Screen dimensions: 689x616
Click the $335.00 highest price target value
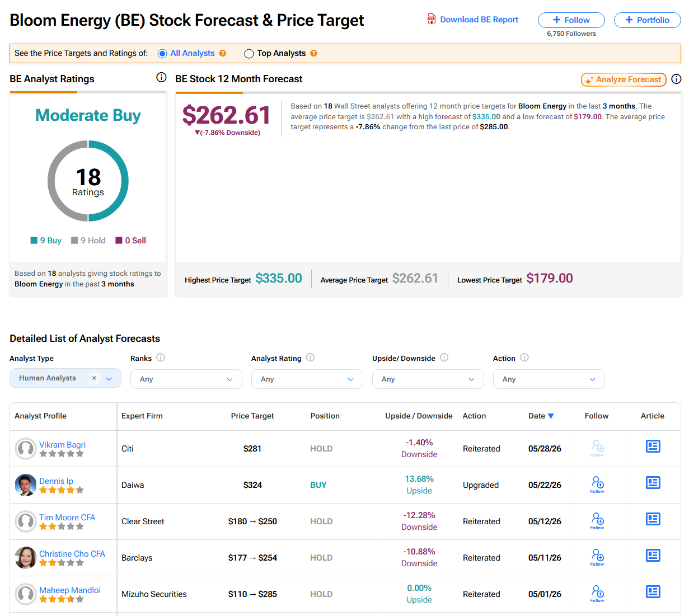coord(279,278)
